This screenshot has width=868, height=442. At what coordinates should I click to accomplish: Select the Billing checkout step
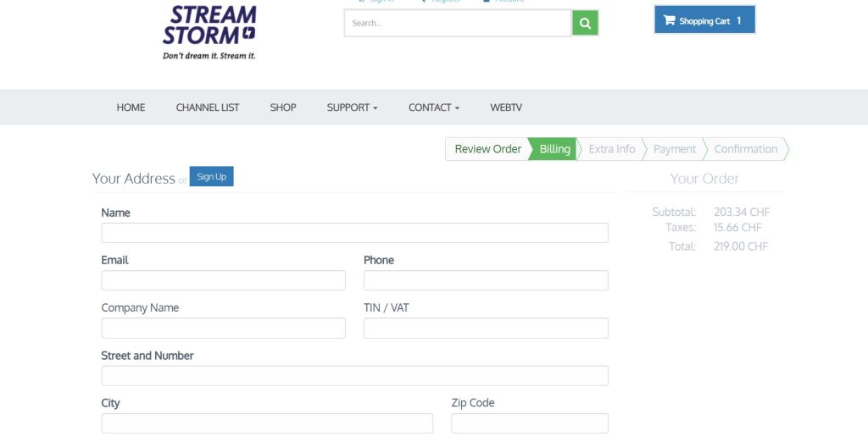click(554, 149)
